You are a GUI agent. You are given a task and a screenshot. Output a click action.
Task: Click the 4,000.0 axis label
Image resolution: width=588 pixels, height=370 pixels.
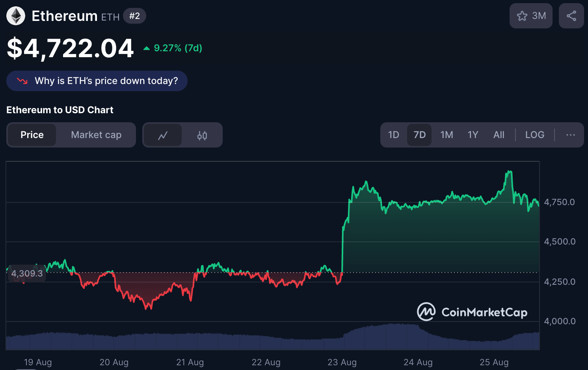560,321
